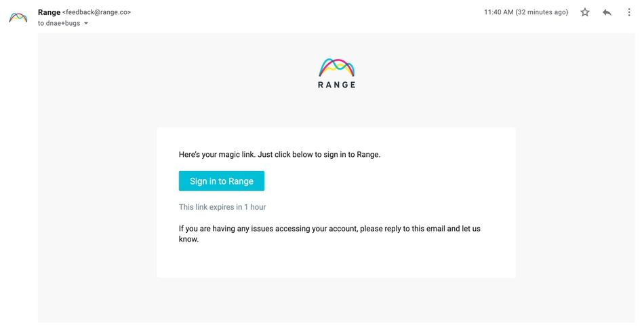Viewport: 644px width, 336px height.
Task: Click the reply arrow icon
Action: [x=607, y=12]
